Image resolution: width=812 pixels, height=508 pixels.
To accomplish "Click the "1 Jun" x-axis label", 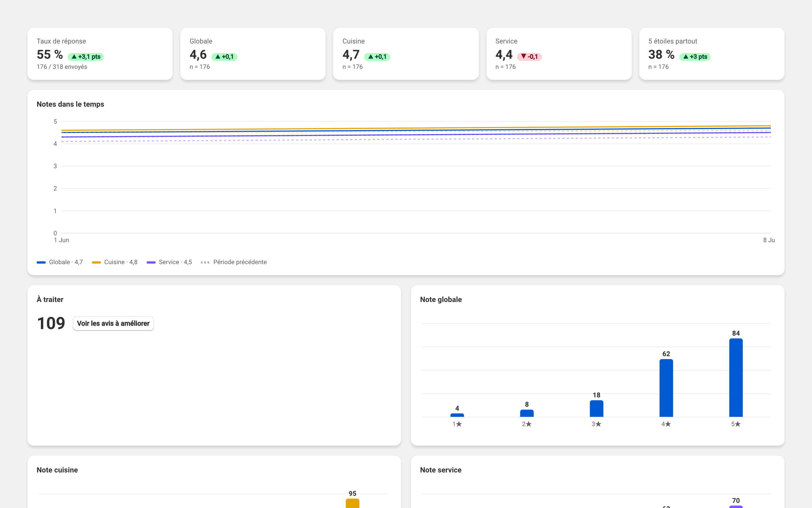I will pos(61,240).
